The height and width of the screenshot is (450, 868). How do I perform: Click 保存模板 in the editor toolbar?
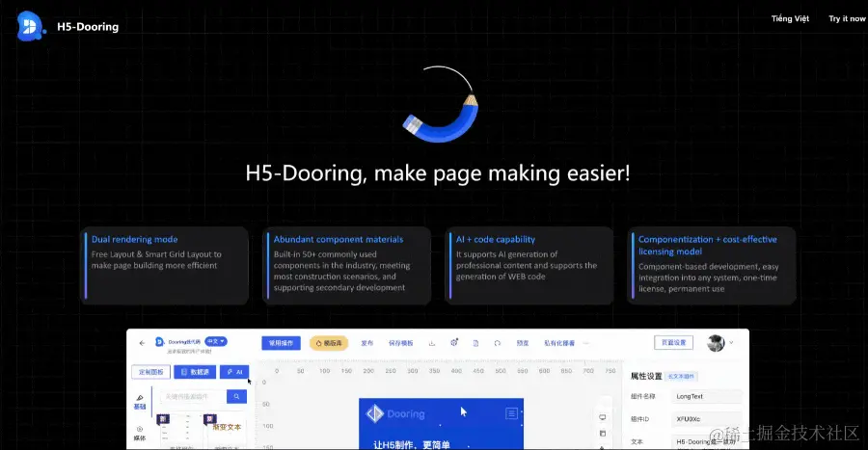401,343
